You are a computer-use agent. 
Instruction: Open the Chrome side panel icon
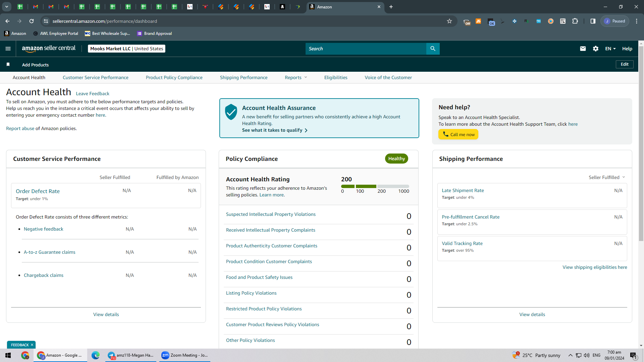pos(593,21)
